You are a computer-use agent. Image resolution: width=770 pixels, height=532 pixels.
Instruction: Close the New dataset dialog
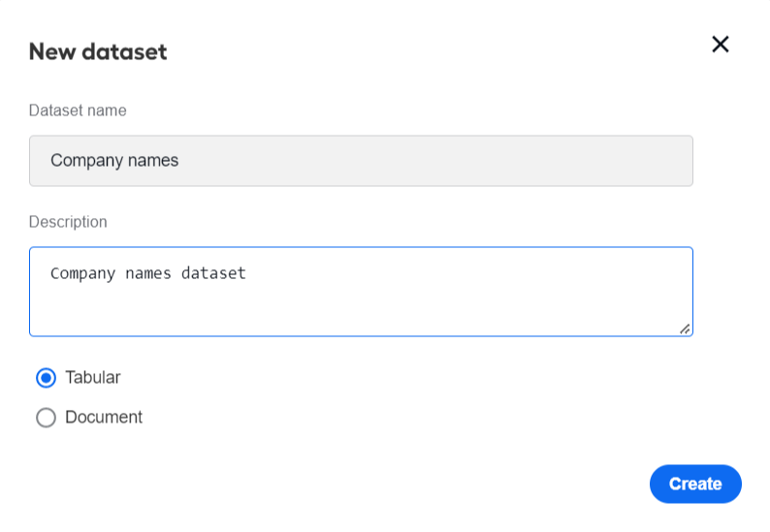click(x=720, y=45)
